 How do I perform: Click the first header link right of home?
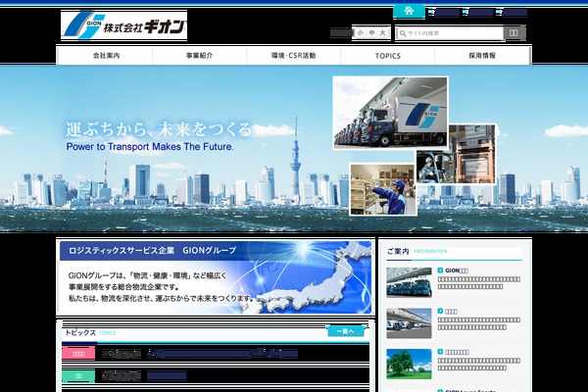[x=444, y=13]
